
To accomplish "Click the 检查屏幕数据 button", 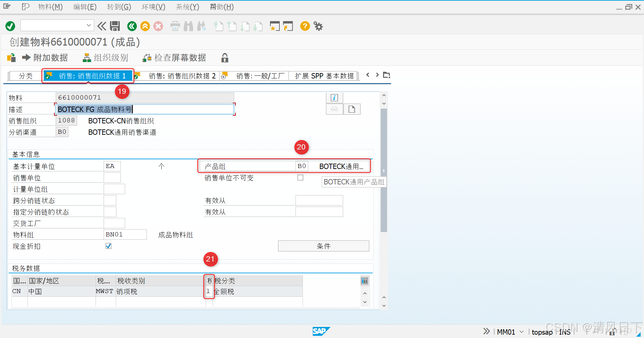I will point(174,58).
